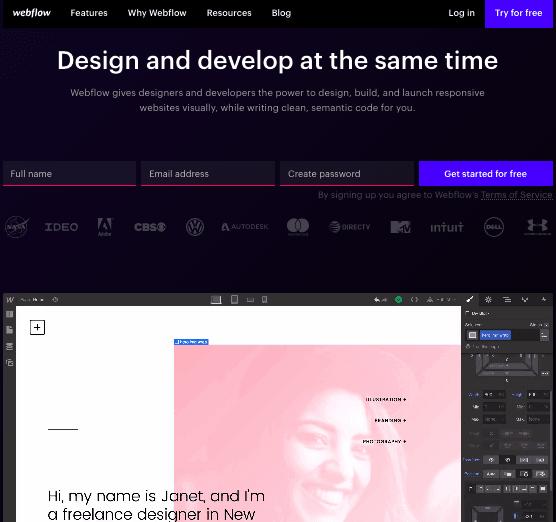Viewport: 556px width, 522px height.
Task: Open the Style brush panel tab
Action: coord(470,300)
